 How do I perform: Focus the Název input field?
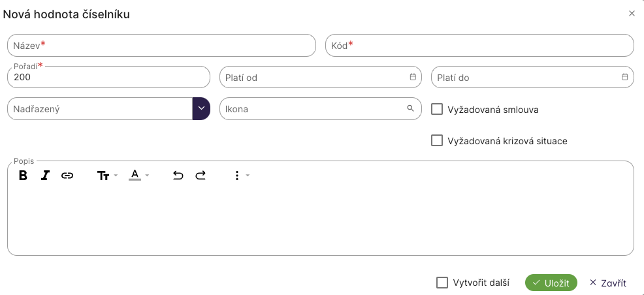tap(161, 46)
